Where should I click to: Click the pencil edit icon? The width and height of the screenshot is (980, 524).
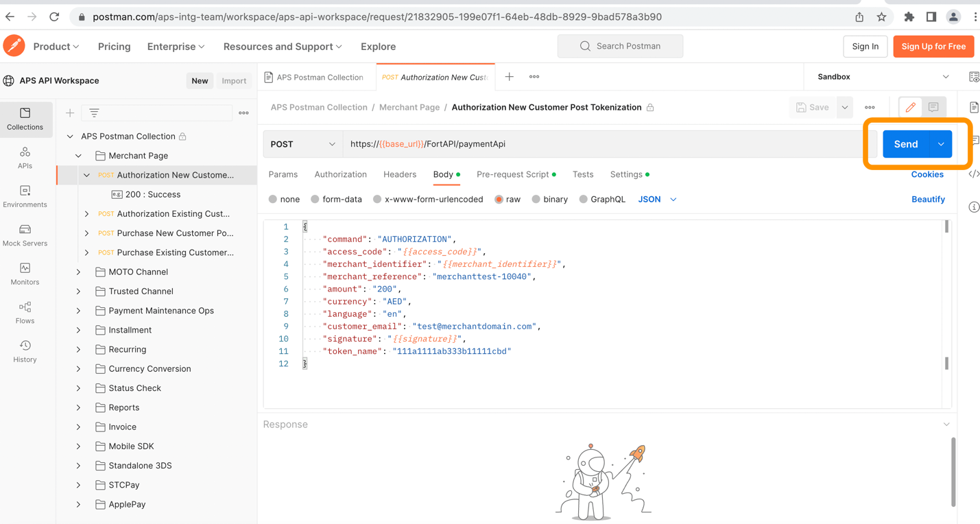click(x=910, y=108)
